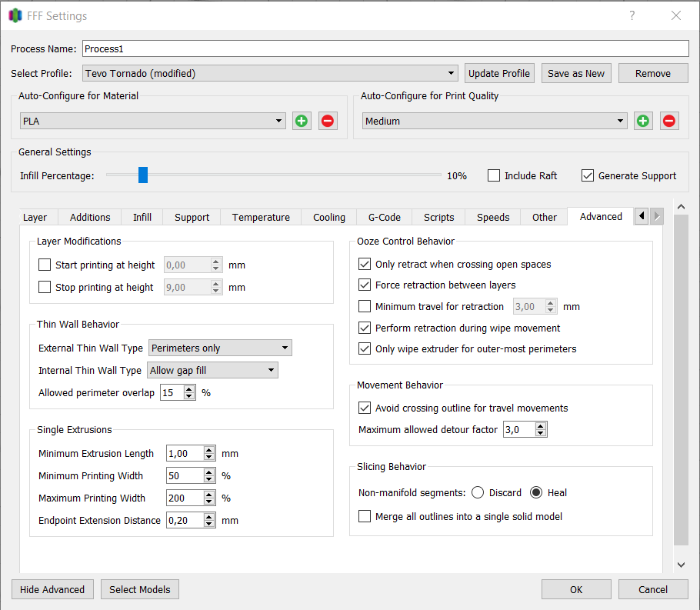Open External Thin Wall Type dropdown
This screenshot has width=700, height=610.
[220, 348]
